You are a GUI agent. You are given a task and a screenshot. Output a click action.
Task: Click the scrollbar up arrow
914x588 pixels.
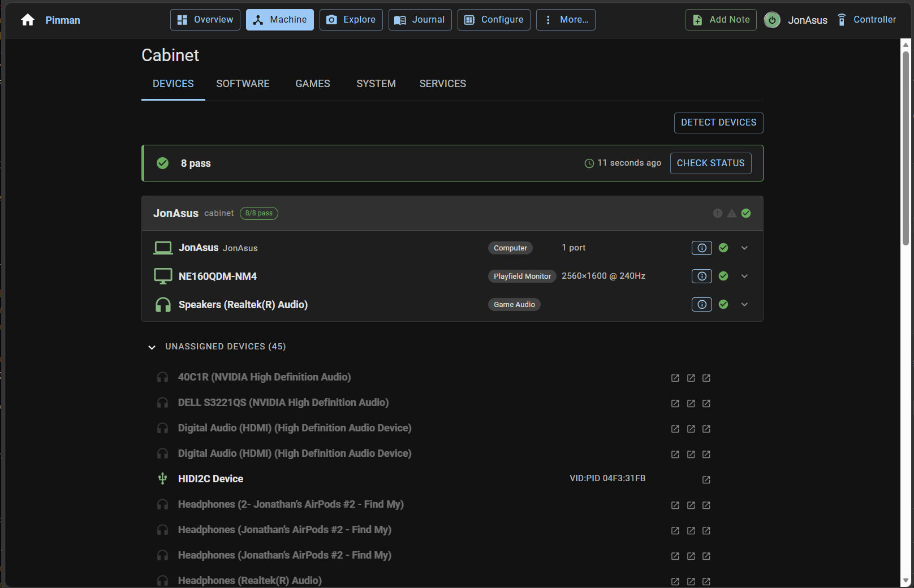[x=906, y=44]
